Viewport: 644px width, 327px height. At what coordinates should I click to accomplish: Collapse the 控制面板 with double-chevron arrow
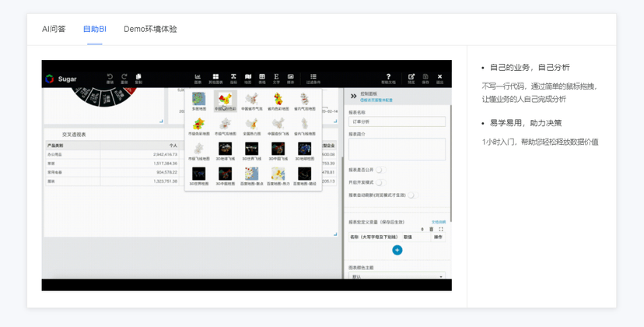coord(353,97)
